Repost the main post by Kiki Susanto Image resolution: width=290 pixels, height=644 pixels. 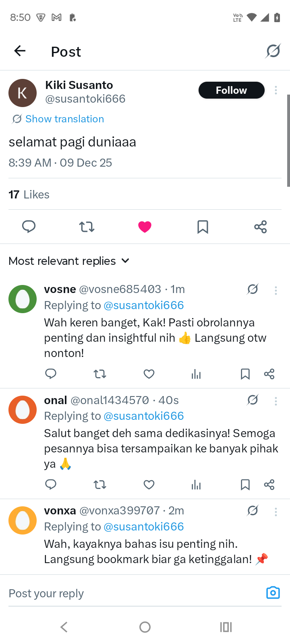[x=87, y=227]
